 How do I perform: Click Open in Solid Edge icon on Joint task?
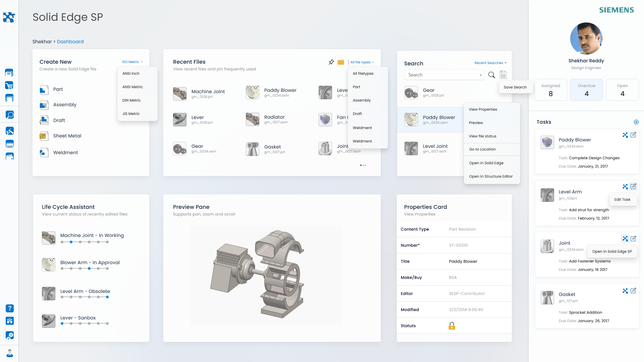pos(625,239)
